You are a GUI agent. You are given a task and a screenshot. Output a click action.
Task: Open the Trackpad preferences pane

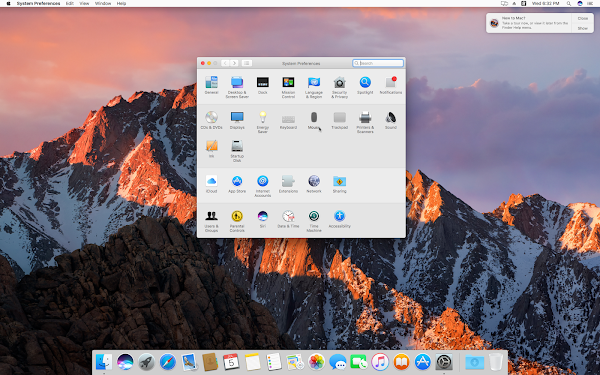point(339,120)
